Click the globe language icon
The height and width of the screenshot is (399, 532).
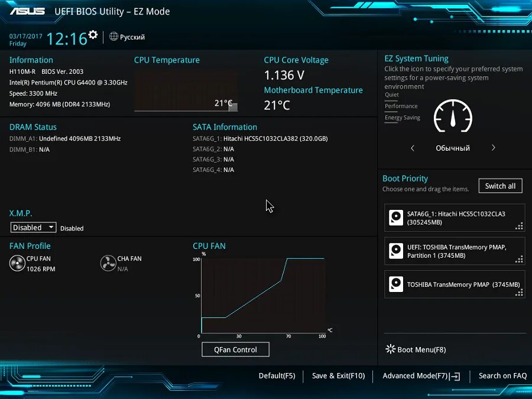[x=113, y=36]
